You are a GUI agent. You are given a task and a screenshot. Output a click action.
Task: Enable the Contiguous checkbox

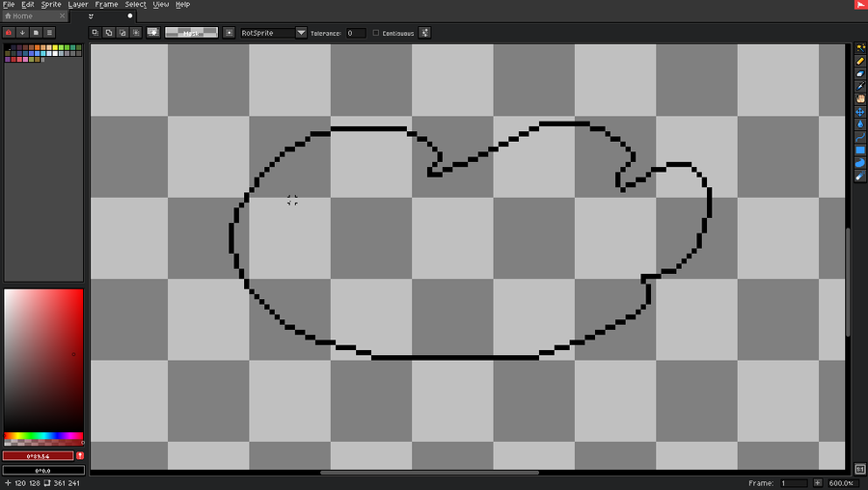click(376, 33)
